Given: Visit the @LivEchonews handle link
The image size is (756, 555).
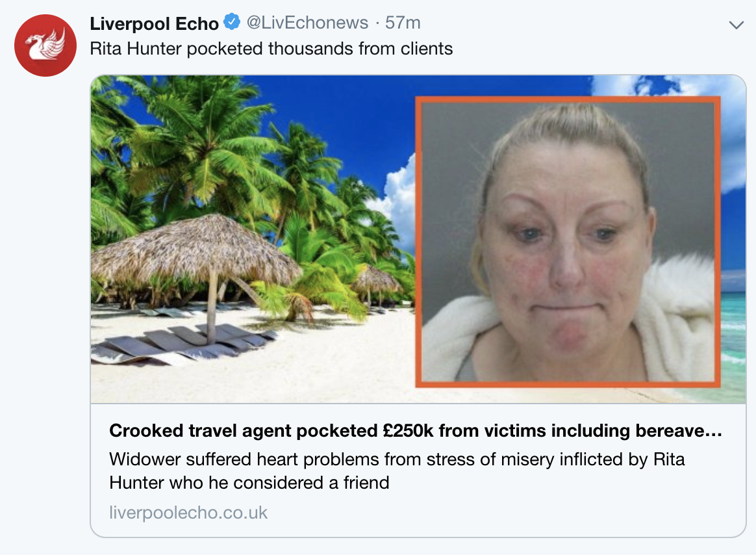Looking at the screenshot, I should click(307, 23).
